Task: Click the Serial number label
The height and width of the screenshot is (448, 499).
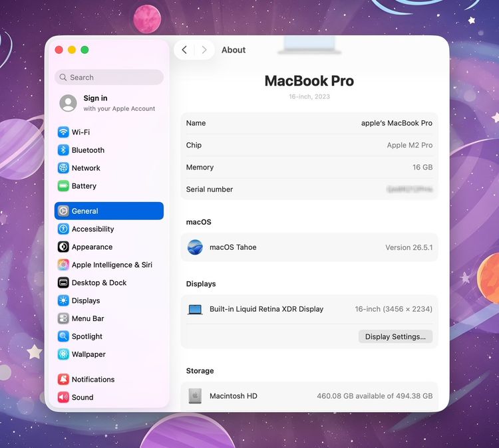Action: tap(210, 189)
